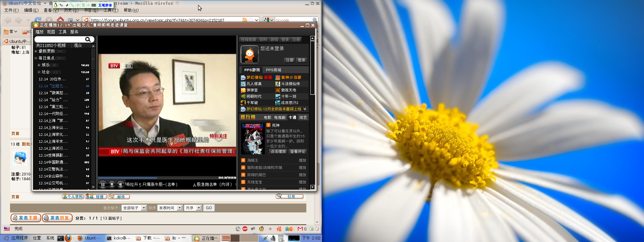Image resolution: width=644 pixels, height=242 pixels.
Task: Click the GO button in forum
Action: (209, 208)
